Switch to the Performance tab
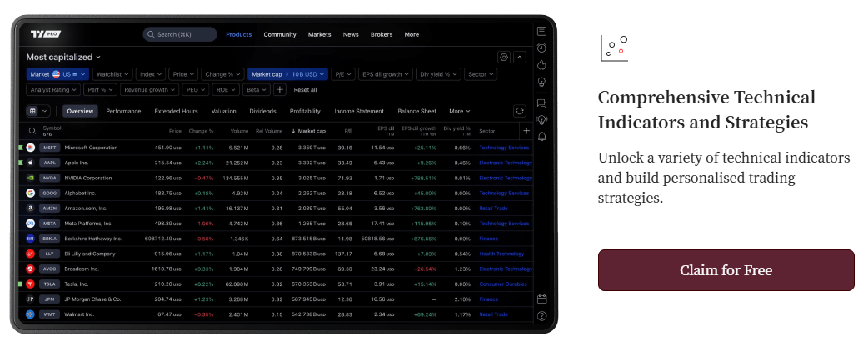This screenshot has height=342, width=868. [123, 111]
